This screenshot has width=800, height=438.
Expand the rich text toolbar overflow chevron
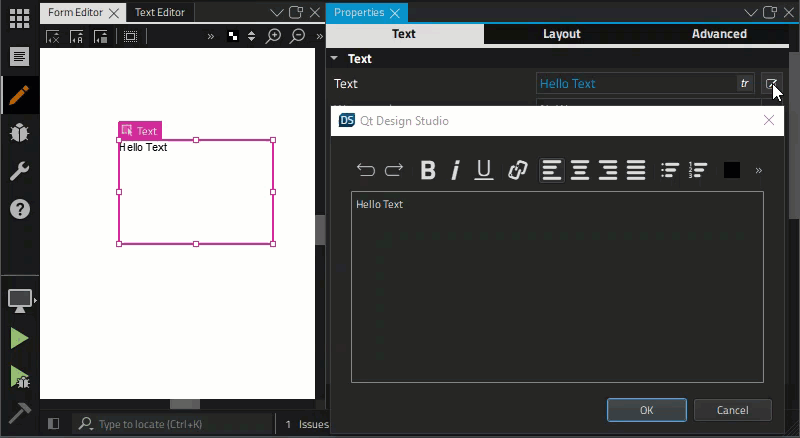[x=759, y=171]
